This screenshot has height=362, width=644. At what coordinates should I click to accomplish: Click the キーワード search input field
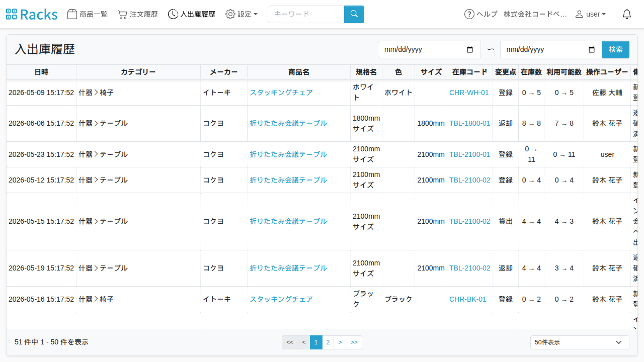(306, 14)
